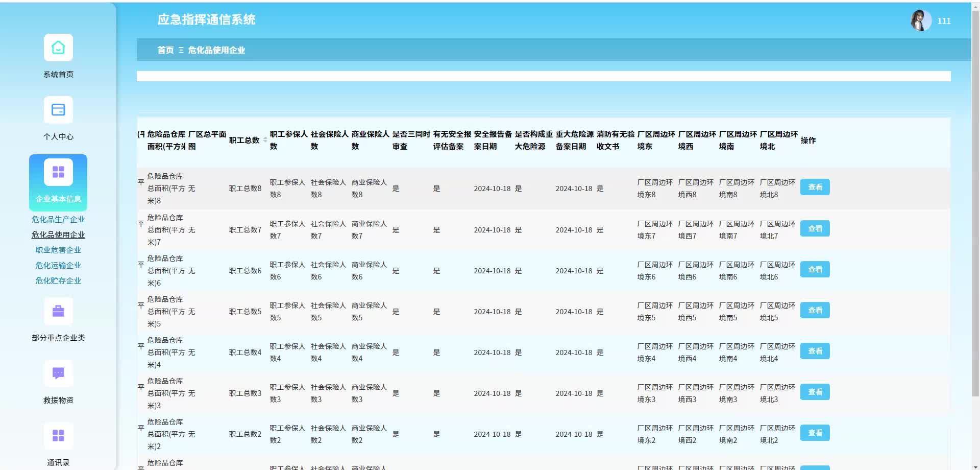Screen dimensions: 980x470
Task: Sort by 职工总数 using sort arrows
Action: pyautogui.click(x=265, y=140)
